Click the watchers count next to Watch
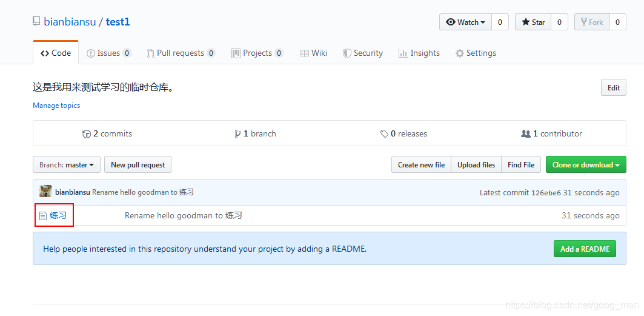This screenshot has height=316, width=644. click(x=500, y=22)
